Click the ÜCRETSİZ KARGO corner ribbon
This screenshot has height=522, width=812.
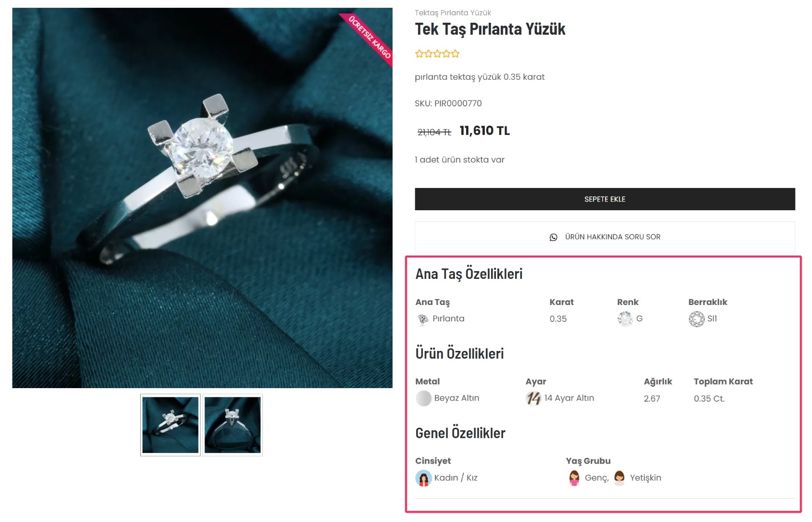pos(370,37)
